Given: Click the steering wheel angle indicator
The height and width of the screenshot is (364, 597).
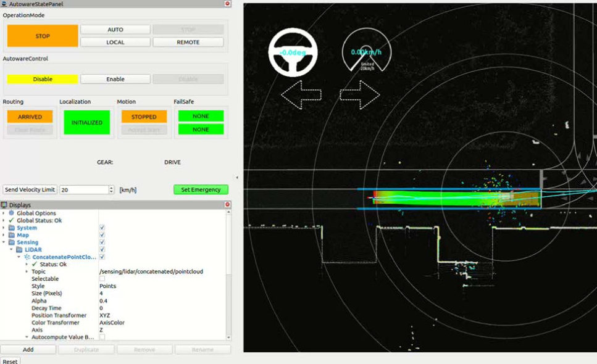Looking at the screenshot, I should click(293, 52).
